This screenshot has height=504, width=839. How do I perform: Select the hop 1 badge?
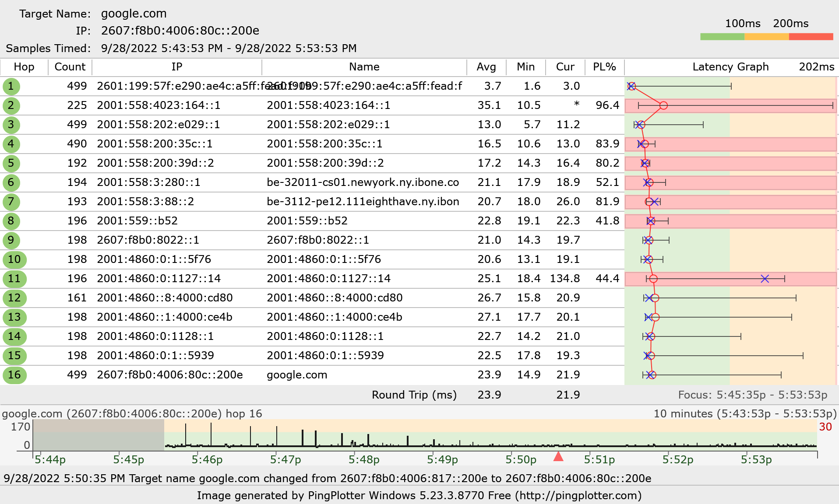click(12, 86)
